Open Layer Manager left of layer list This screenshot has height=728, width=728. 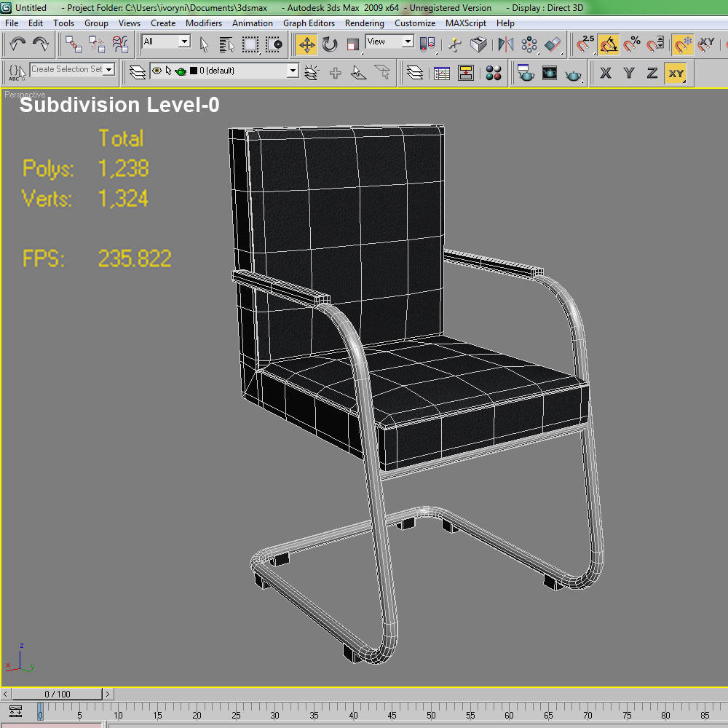click(x=138, y=72)
